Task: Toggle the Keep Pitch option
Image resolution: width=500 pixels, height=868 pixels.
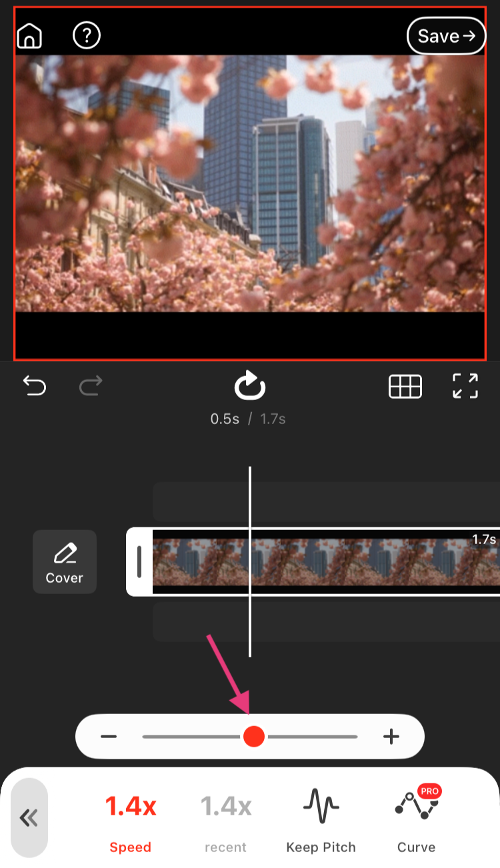Action: pos(321,820)
